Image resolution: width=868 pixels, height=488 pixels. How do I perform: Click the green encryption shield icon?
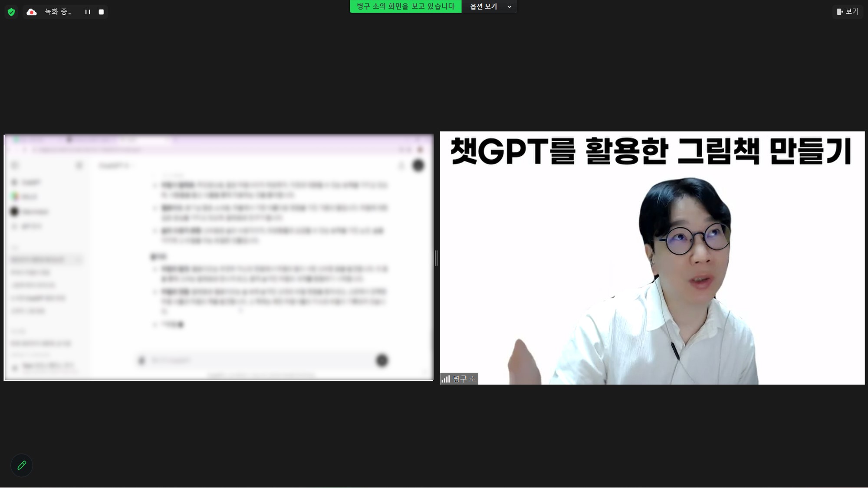(x=11, y=12)
